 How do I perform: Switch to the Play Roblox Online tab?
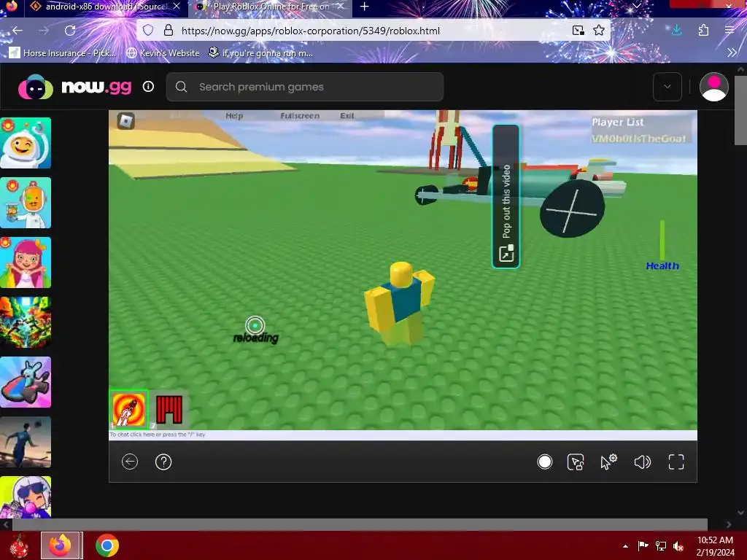271,7
